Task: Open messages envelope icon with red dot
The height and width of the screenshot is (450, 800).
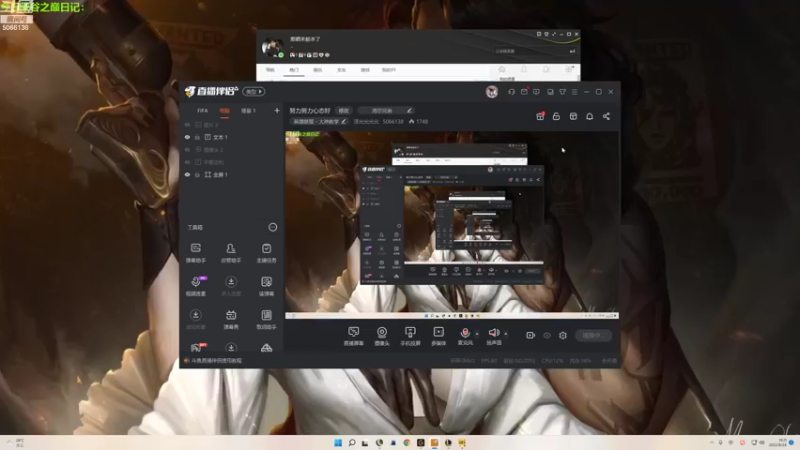Action: [x=524, y=92]
